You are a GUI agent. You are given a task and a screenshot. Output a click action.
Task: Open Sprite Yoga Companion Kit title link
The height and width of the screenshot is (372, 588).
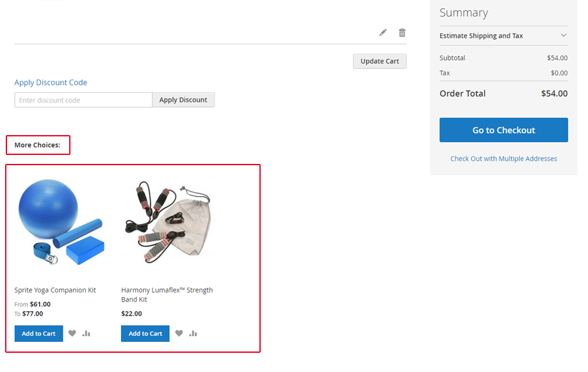[55, 290]
